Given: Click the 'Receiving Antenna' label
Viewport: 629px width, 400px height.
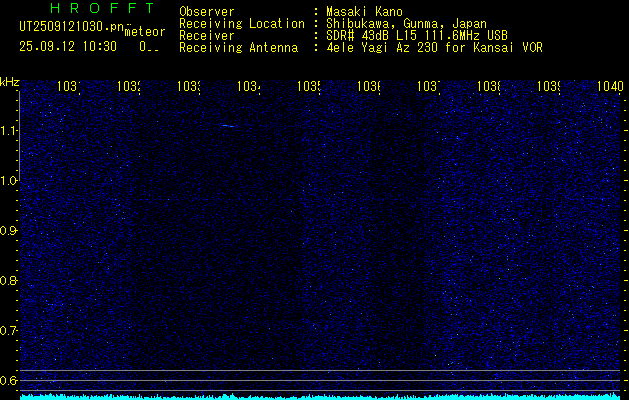Looking at the screenshot, I should pyautogui.click(x=238, y=48).
